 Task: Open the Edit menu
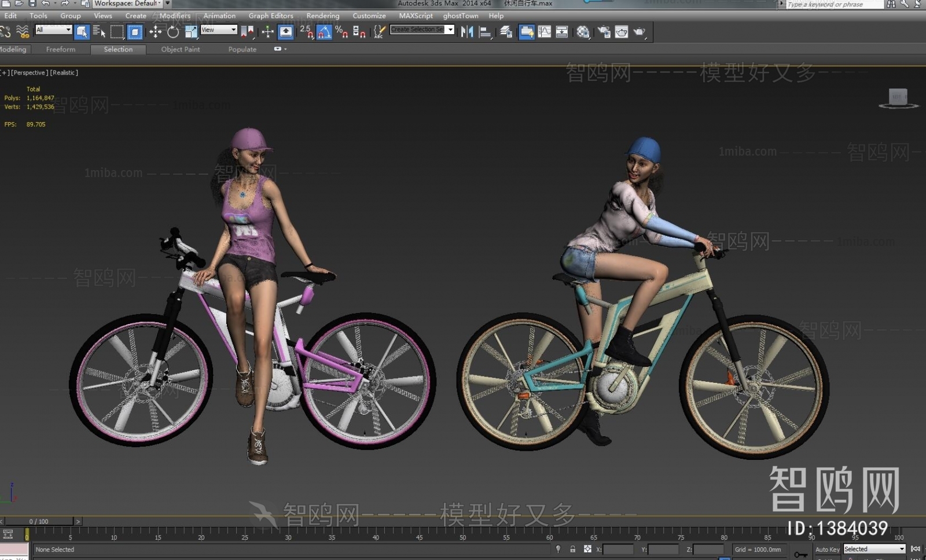(x=10, y=16)
